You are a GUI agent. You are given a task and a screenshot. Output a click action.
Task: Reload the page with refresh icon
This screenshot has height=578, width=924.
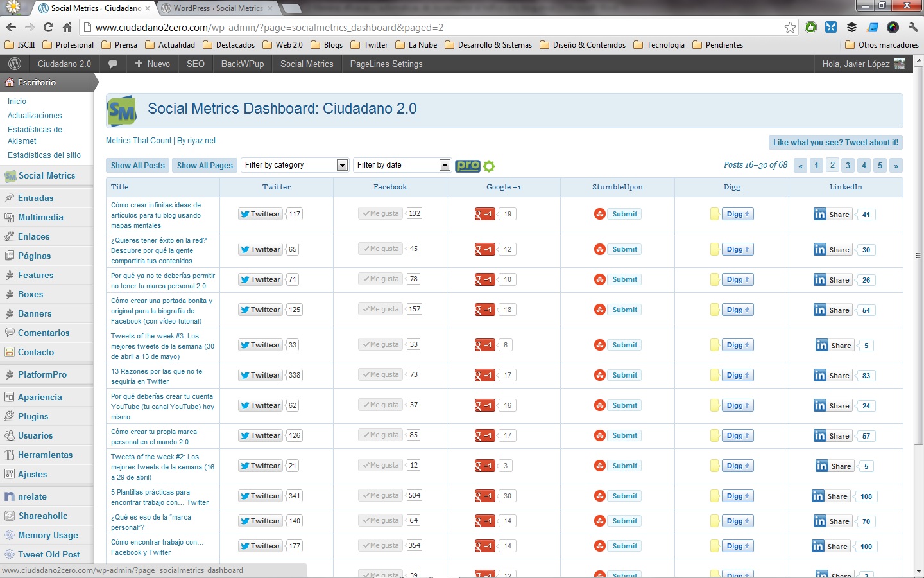tap(48, 27)
